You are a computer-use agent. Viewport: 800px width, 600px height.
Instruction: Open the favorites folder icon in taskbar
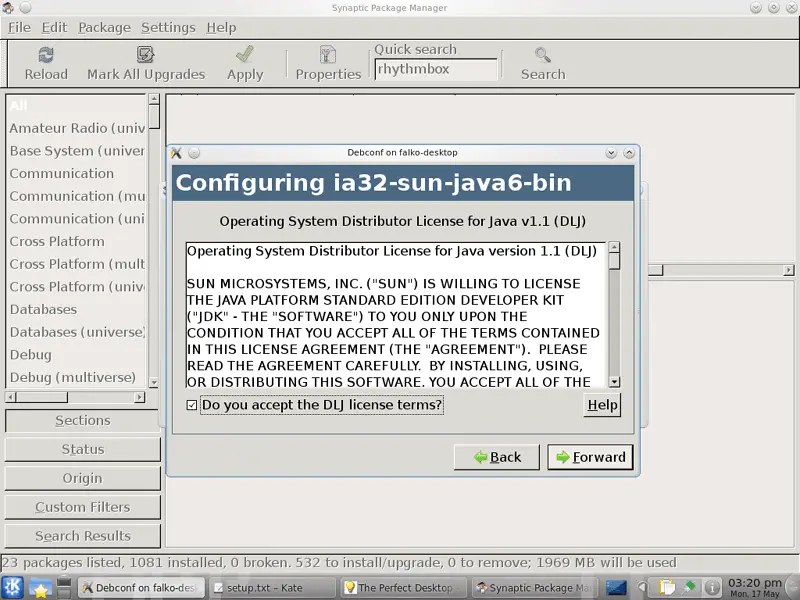point(39,588)
